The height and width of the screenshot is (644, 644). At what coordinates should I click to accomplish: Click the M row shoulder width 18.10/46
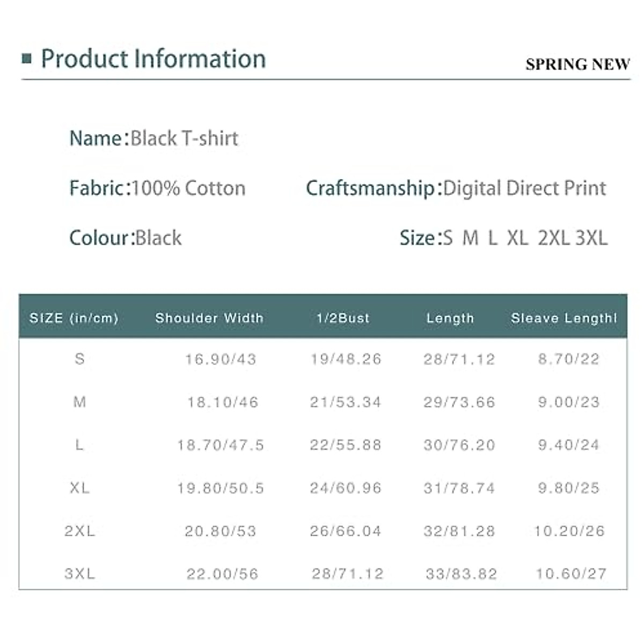[223, 402]
